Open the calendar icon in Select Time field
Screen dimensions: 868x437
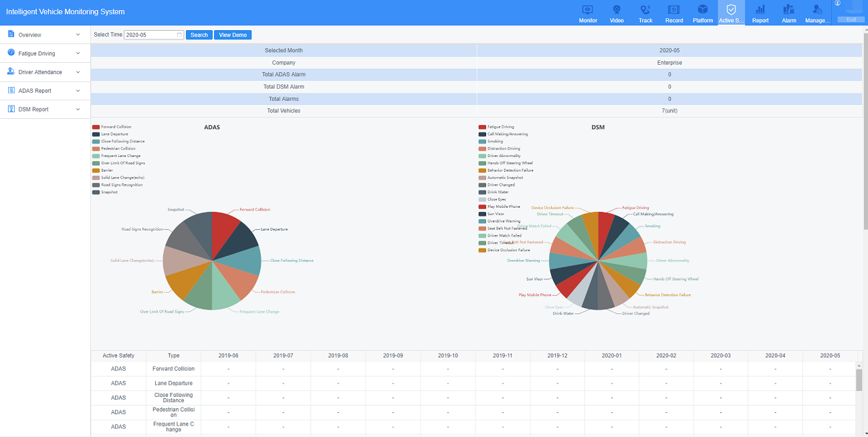point(179,35)
